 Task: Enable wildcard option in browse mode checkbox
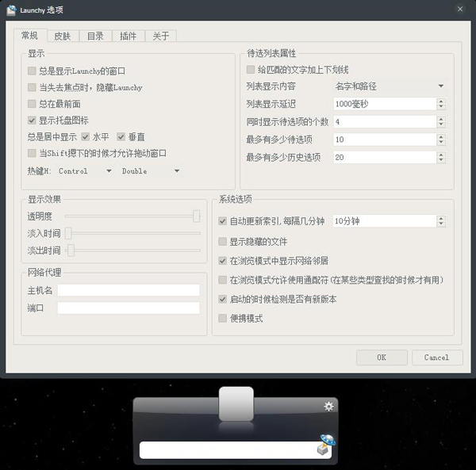(x=222, y=280)
